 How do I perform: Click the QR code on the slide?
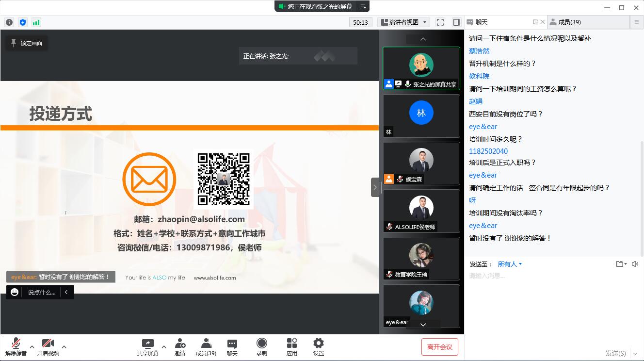click(224, 179)
